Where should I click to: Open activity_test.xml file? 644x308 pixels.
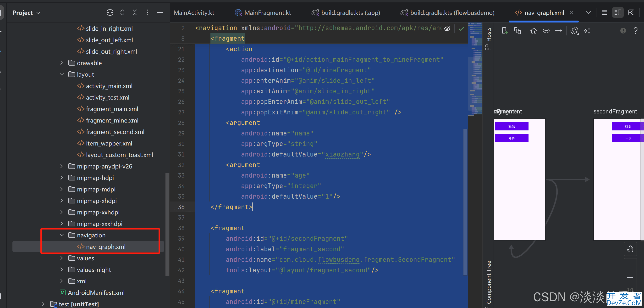coord(103,97)
